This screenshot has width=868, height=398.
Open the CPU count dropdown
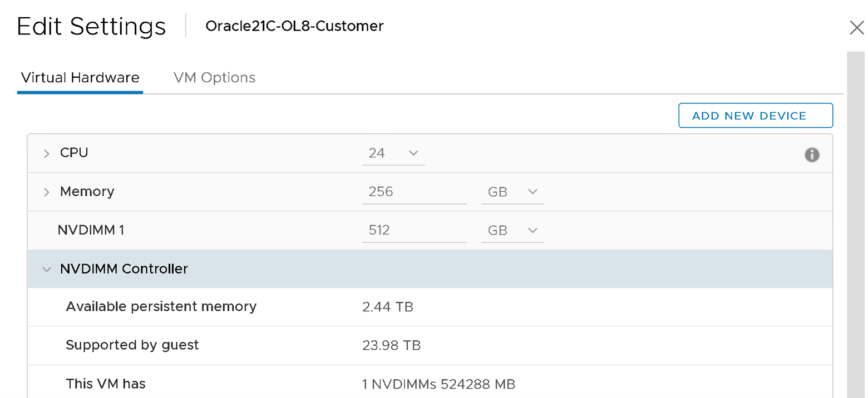(x=393, y=153)
